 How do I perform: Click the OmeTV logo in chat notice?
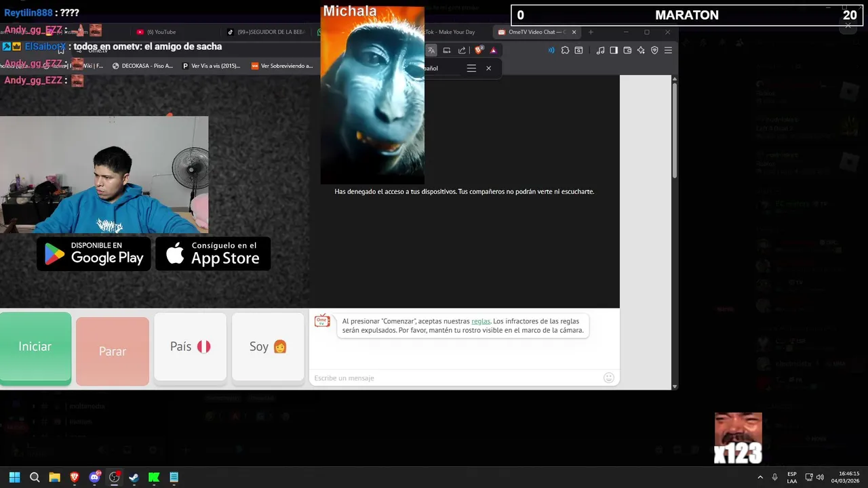point(322,321)
